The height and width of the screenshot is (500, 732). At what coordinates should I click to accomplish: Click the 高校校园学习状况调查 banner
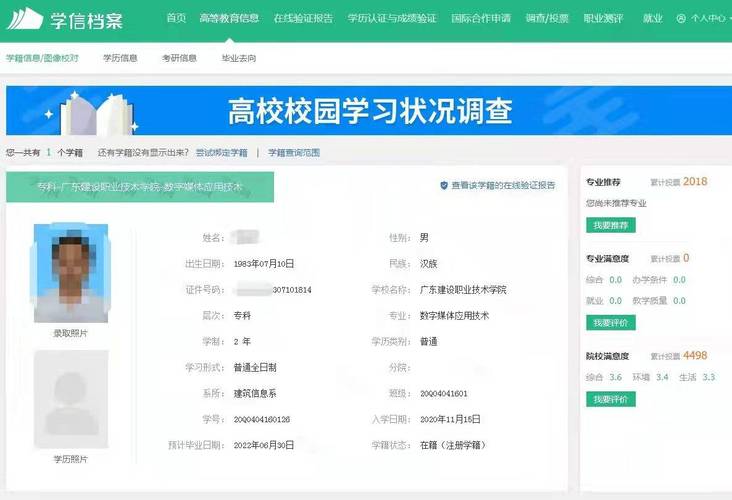tap(370, 110)
